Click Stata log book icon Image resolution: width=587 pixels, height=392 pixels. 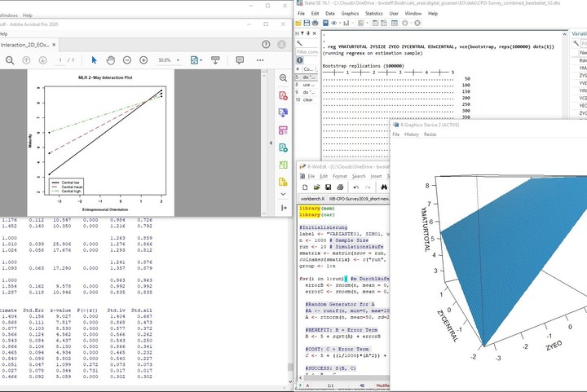[x=325, y=23]
